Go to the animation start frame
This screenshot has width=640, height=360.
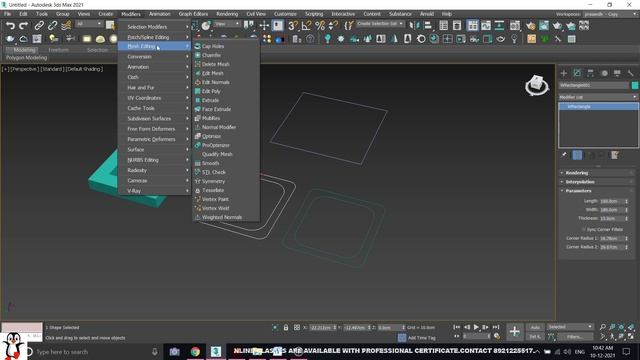click(456, 327)
